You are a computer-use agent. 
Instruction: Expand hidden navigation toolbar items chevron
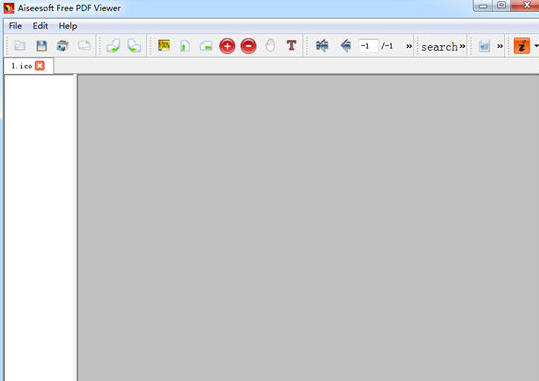point(409,46)
